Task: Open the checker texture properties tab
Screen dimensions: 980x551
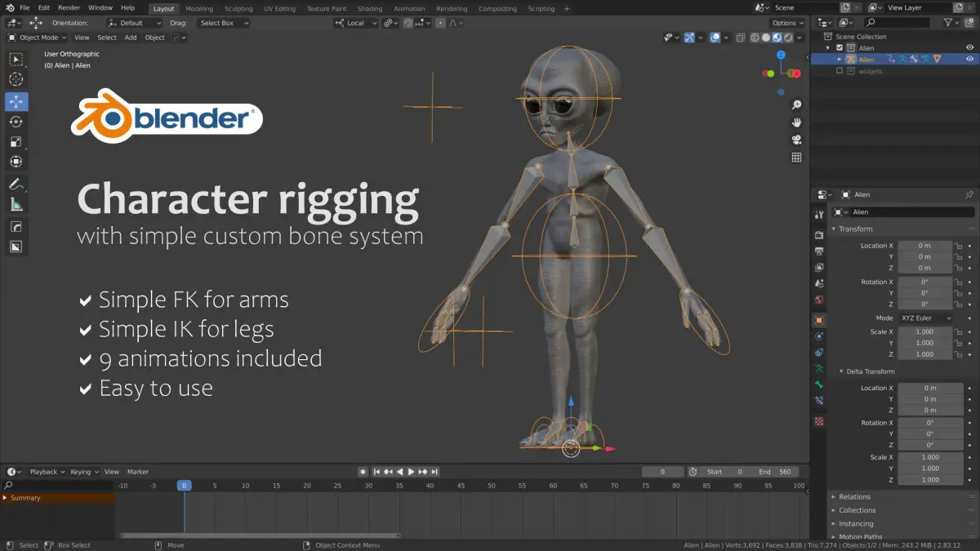Action: [819, 421]
